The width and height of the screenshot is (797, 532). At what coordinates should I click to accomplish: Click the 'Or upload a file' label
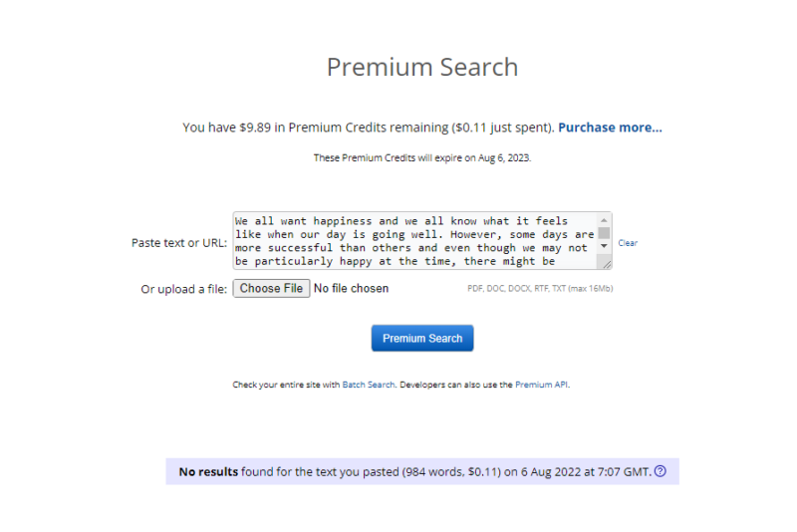tap(184, 290)
